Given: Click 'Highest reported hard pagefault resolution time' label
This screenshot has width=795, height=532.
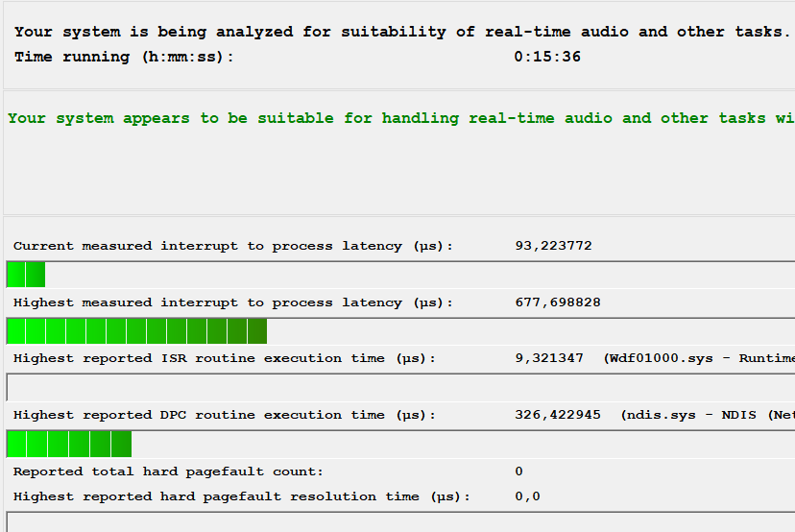Looking at the screenshot, I should 241,496.
